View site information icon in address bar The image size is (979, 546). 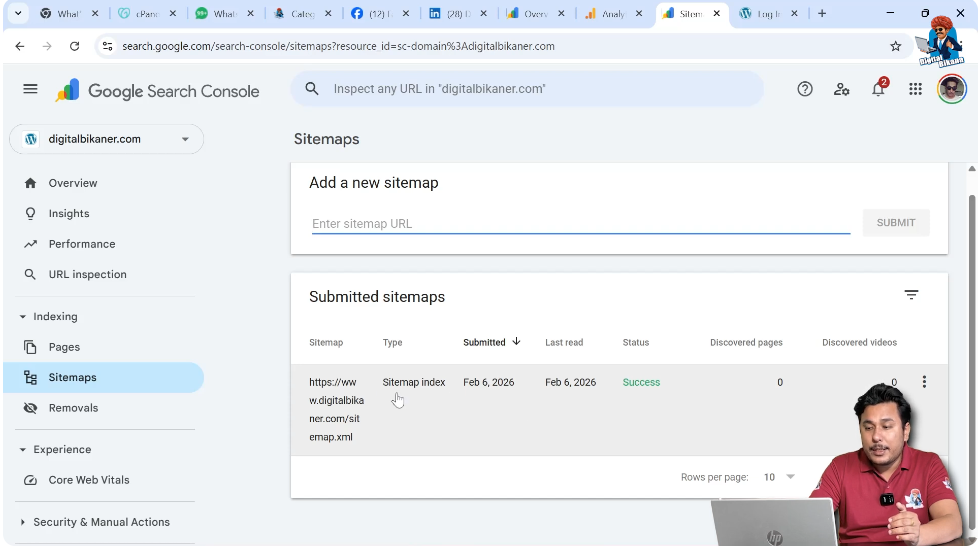click(107, 46)
